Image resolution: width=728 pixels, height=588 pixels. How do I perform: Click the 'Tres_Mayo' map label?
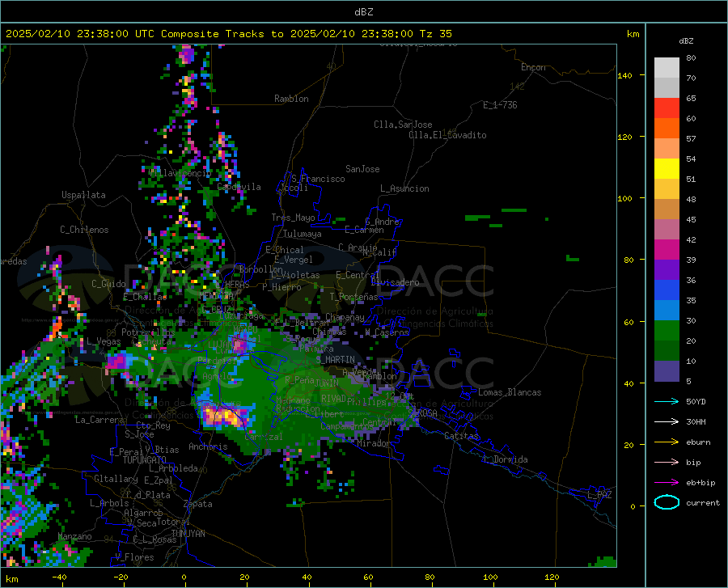(x=293, y=218)
